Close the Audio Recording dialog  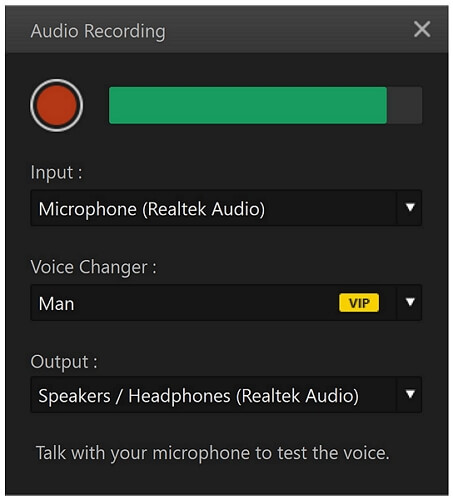coord(422,29)
